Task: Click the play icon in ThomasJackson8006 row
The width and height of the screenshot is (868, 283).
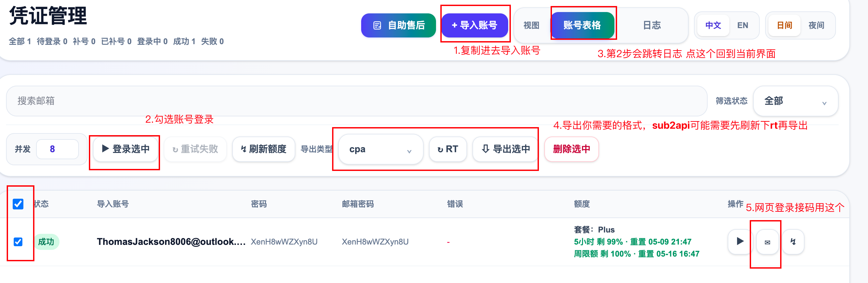Action: (740, 242)
